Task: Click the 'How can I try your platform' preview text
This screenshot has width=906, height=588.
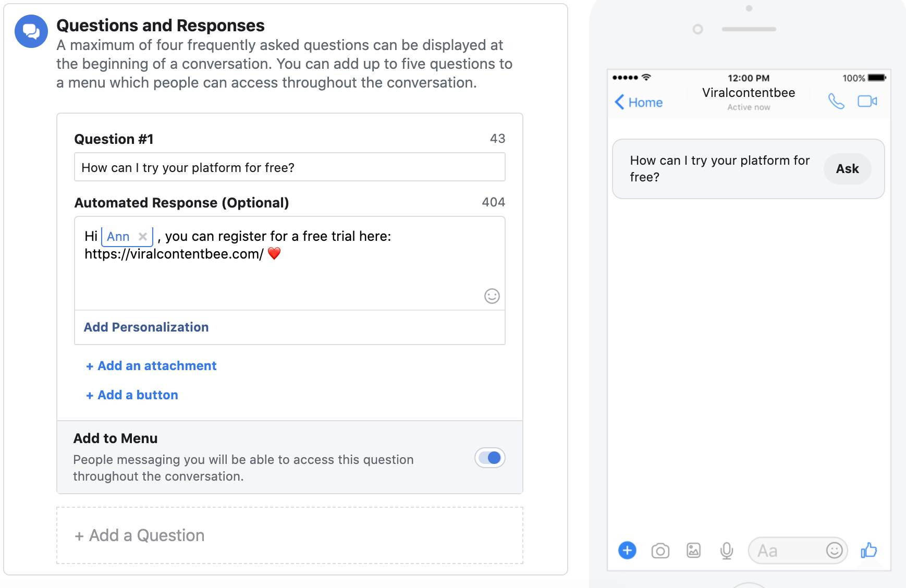Action: [x=719, y=168]
